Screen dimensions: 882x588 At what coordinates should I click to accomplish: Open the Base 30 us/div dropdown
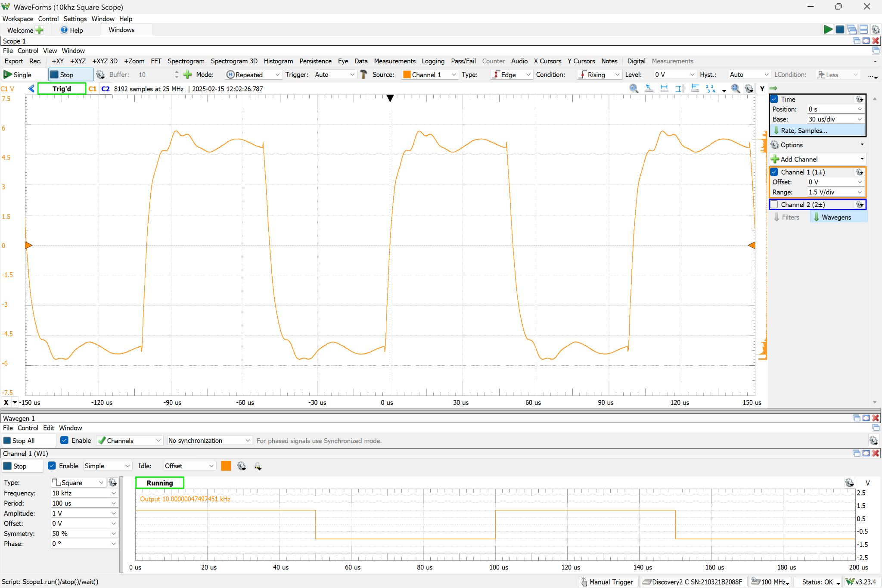[835, 119]
